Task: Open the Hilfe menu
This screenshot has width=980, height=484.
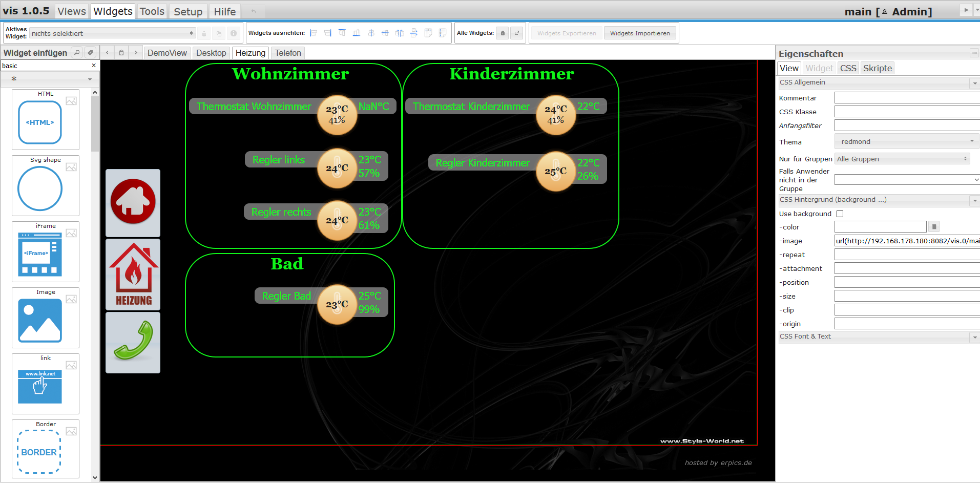Action: pos(225,11)
